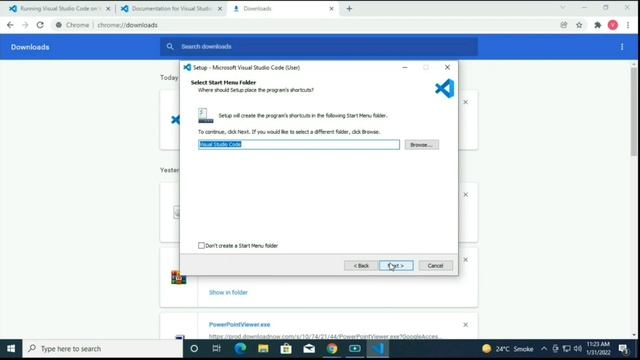Close the Running Visual Studio Code tab
Viewport: 640px width, 360px height.
pos(108,9)
